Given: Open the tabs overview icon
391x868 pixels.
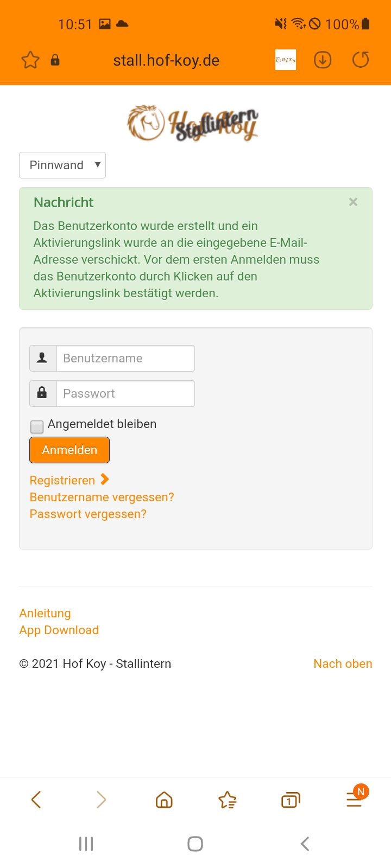Looking at the screenshot, I should coord(291,800).
